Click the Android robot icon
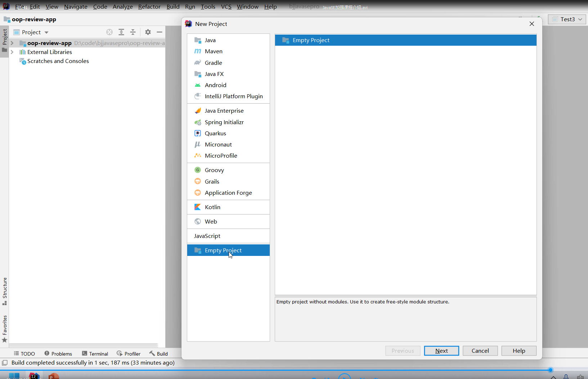This screenshot has height=379, width=588. tap(198, 85)
